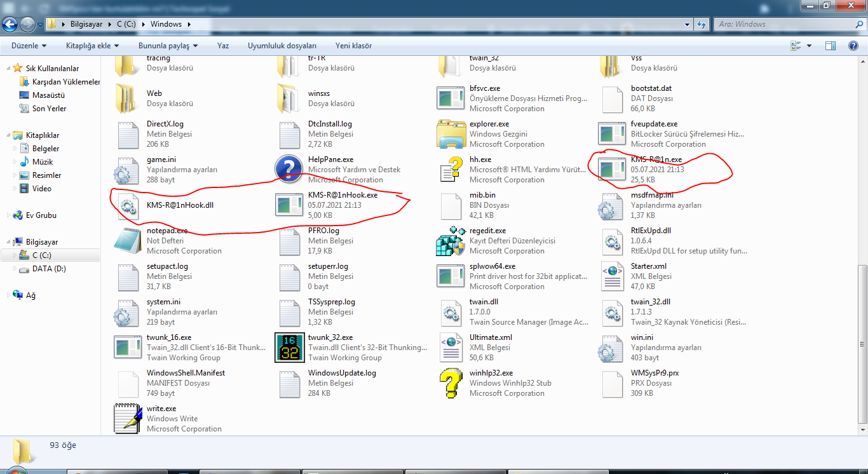Select the regedit.exe registry editor icon
The height and width of the screenshot is (474, 868).
pyautogui.click(x=451, y=241)
